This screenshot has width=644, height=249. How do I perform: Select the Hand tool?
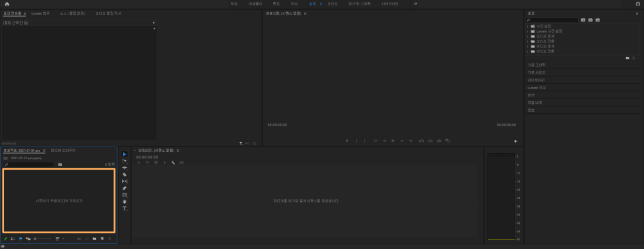125,202
